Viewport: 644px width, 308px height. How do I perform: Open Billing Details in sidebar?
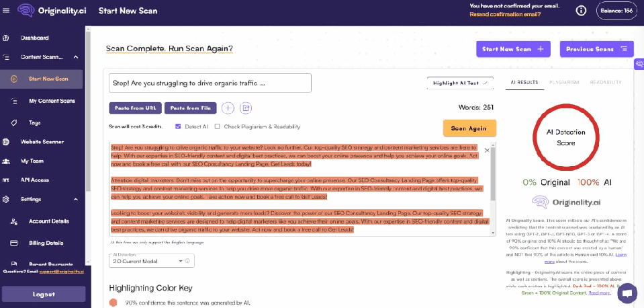pyautogui.click(x=46, y=243)
